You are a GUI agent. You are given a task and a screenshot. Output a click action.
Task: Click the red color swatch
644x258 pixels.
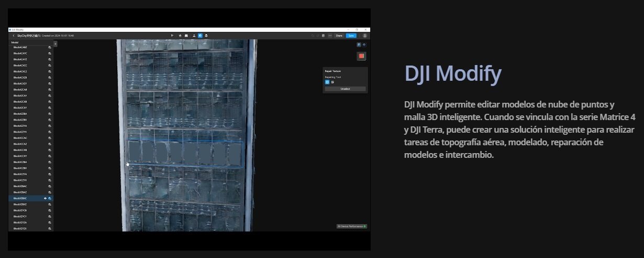pyautogui.click(x=361, y=56)
